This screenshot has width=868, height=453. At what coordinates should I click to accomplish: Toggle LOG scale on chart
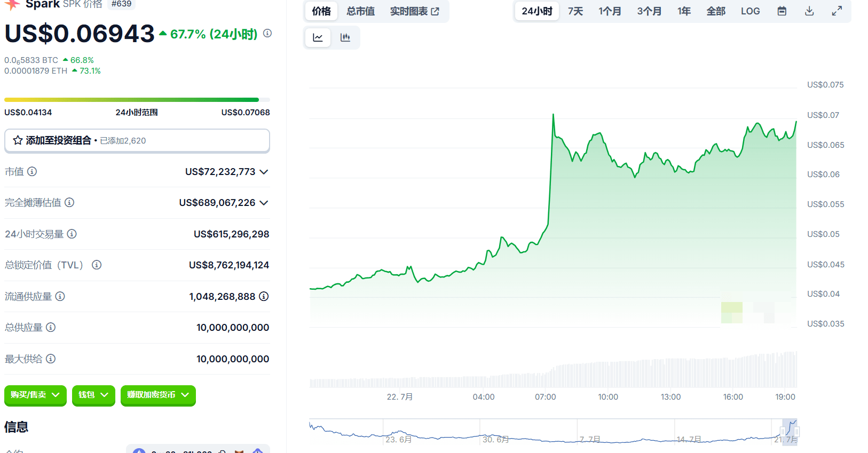(750, 11)
